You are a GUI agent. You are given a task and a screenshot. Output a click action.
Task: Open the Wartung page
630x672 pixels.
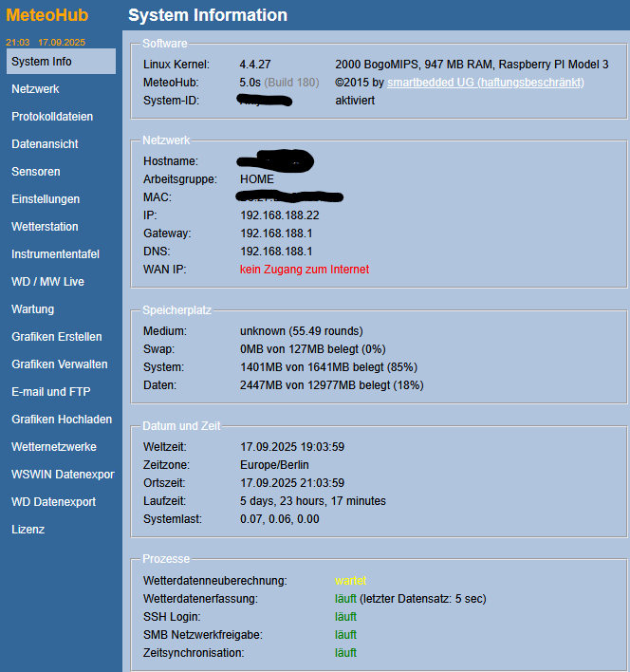(33, 309)
